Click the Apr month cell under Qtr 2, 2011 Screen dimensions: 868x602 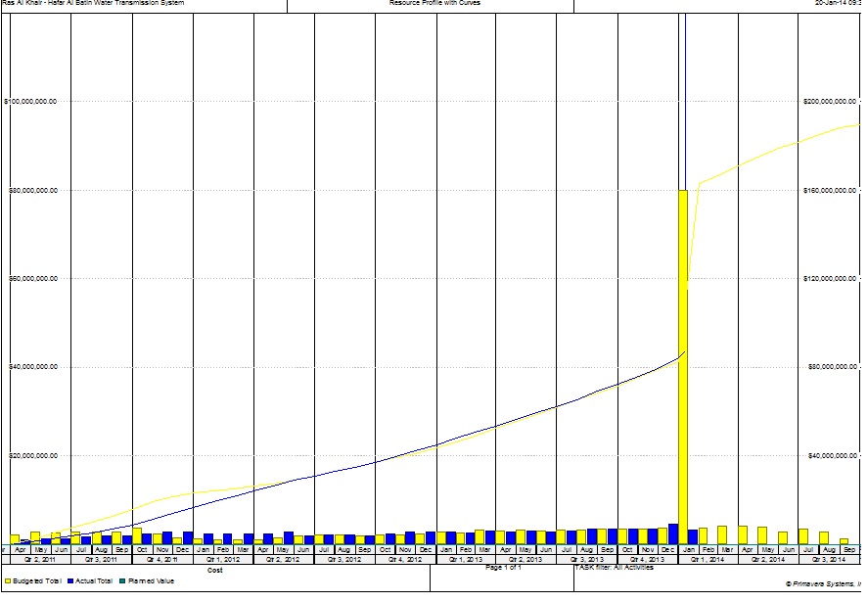[x=21, y=550]
